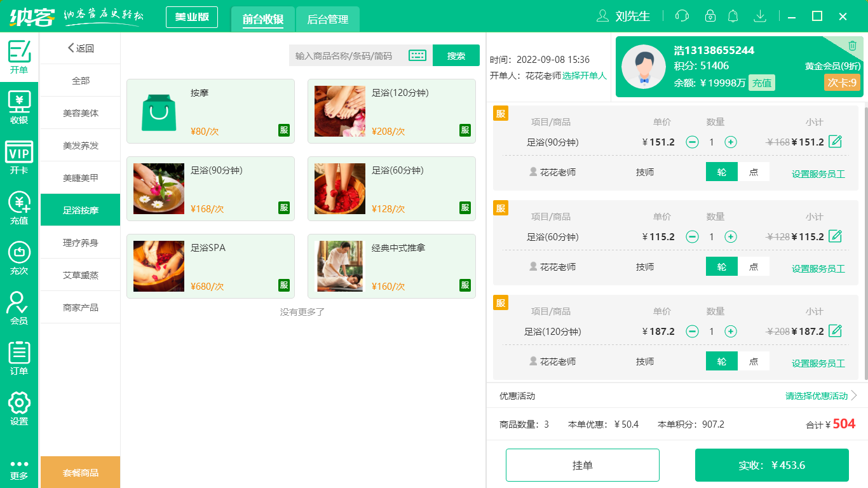Switch 足浴(60分钟) technician mode to 点

tap(754, 266)
